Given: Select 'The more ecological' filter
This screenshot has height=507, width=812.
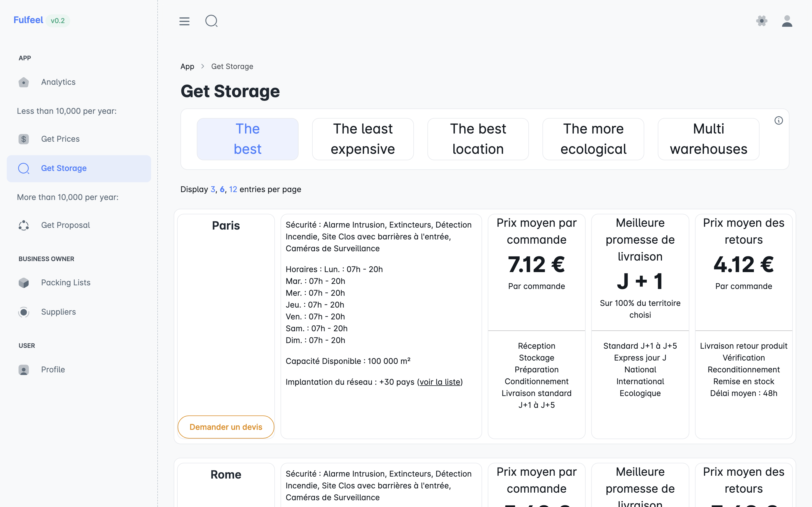Looking at the screenshot, I should pos(593,139).
